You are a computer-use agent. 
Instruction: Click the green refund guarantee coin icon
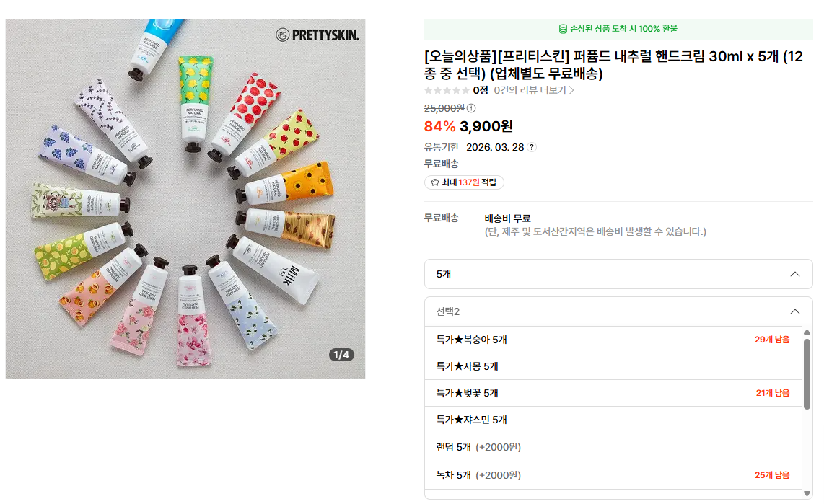(x=563, y=29)
